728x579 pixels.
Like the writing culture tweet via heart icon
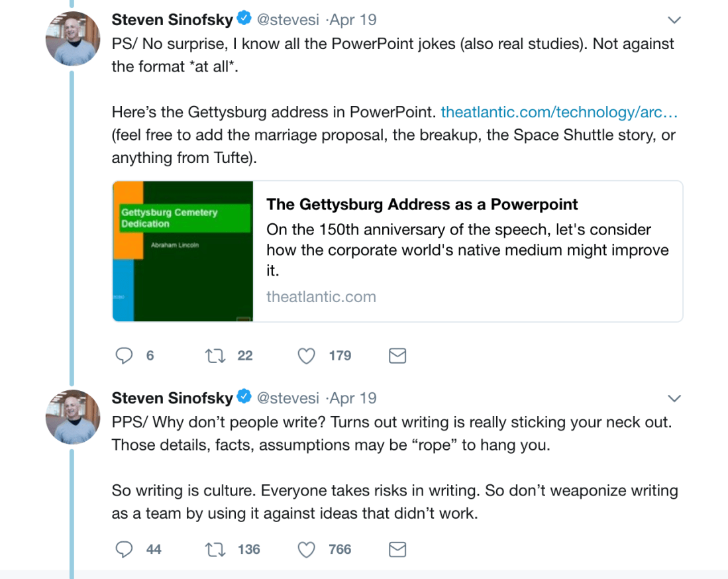(306, 549)
